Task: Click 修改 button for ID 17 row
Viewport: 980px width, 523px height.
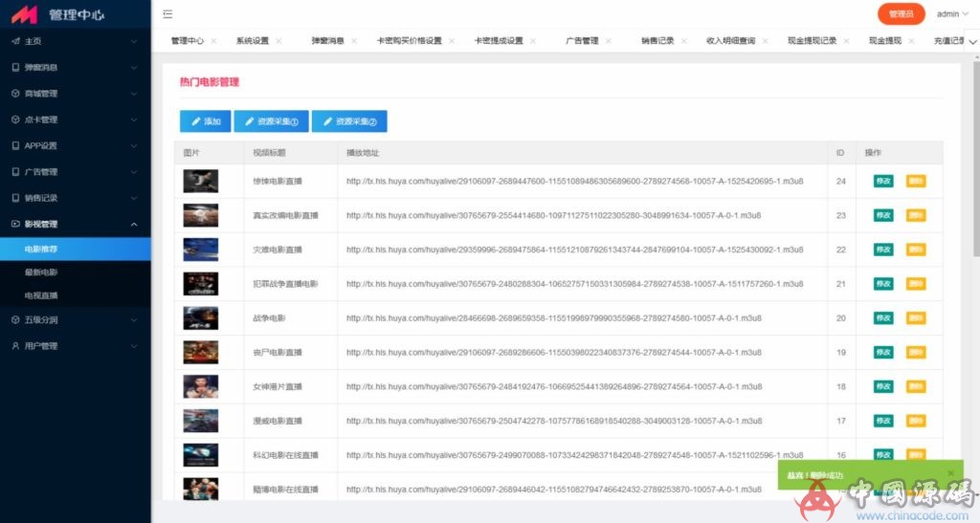Action: tap(883, 421)
